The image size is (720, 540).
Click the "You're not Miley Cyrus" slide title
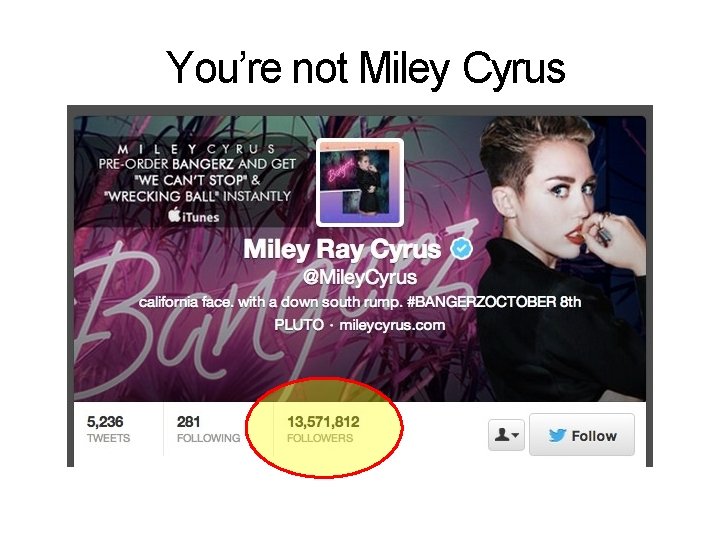[366, 68]
